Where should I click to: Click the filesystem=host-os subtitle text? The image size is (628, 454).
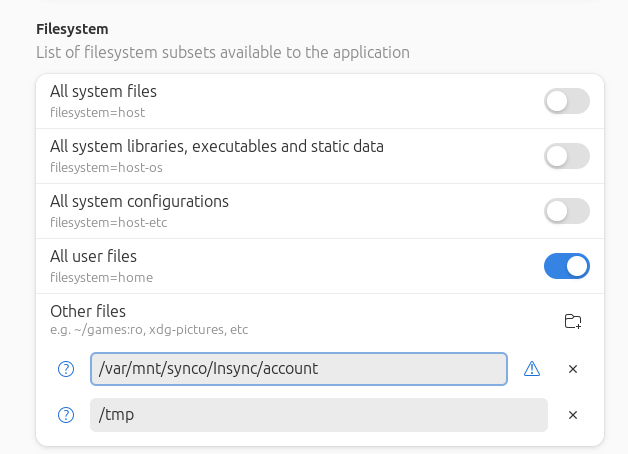(x=106, y=167)
